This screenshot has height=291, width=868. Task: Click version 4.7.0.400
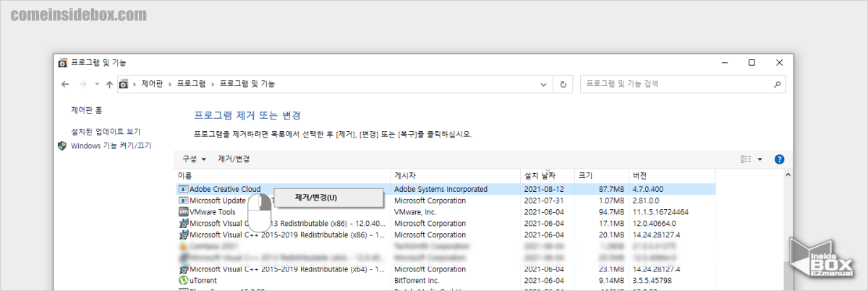pos(647,189)
